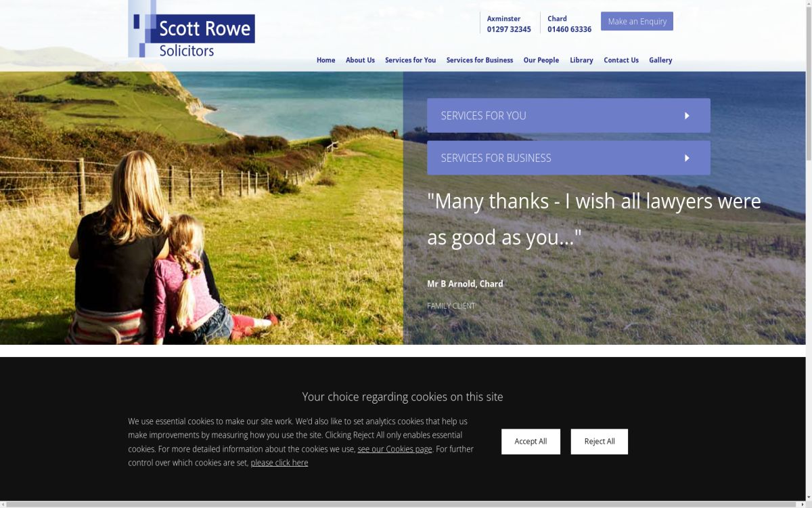Expand the SERVICES FOR BUSINESS menu panel
This screenshot has width=812, height=508.
click(x=568, y=158)
